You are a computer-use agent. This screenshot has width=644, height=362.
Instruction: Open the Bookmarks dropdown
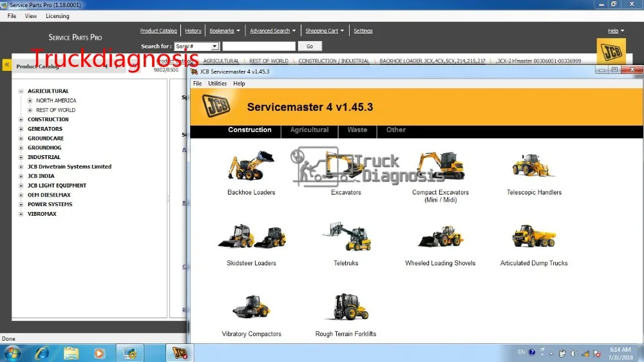click(225, 31)
